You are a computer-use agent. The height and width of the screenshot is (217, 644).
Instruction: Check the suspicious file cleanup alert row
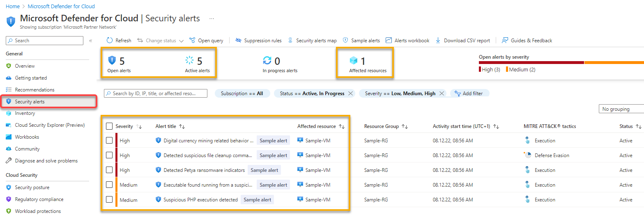coord(109,155)
